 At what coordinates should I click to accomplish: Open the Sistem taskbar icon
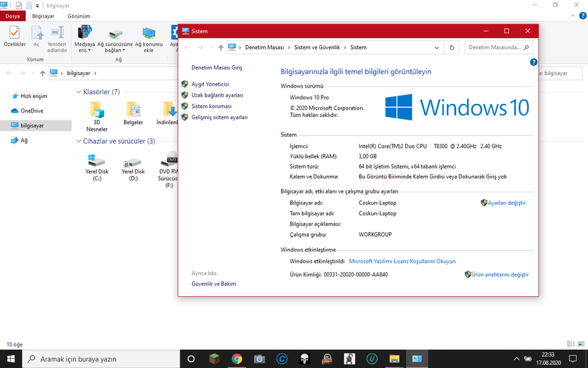coord(417,359)
